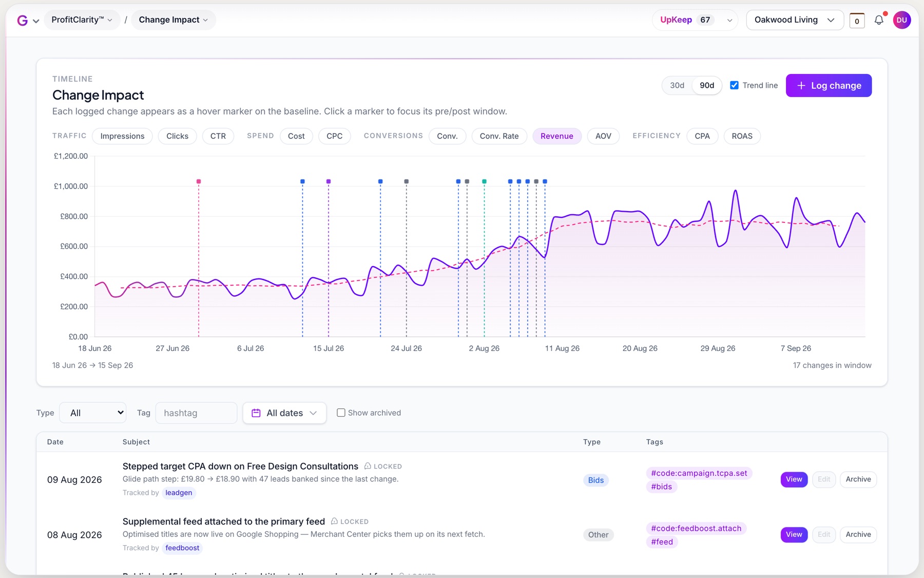
Task: Click the #code:campaign.tcpa.set tag
Action: click(699, 473)
